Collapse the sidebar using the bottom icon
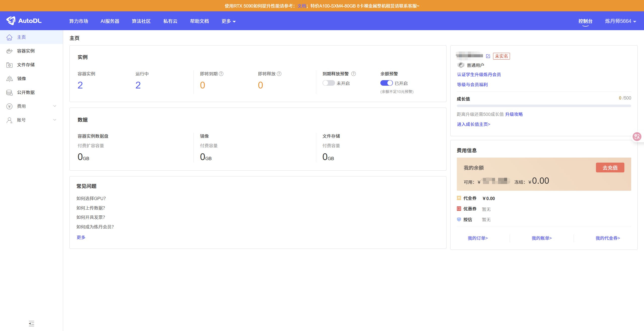 click(x=31, y=324)
